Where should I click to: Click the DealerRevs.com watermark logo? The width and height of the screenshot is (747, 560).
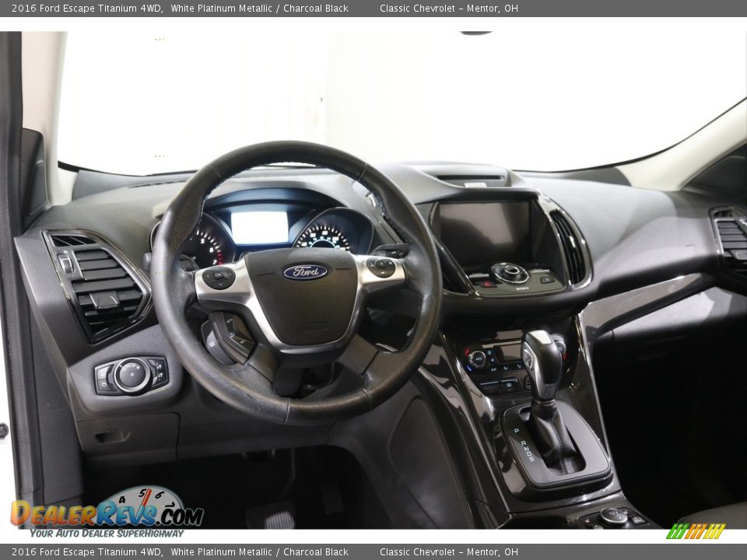pyautogui.click(x=107, y=513)
